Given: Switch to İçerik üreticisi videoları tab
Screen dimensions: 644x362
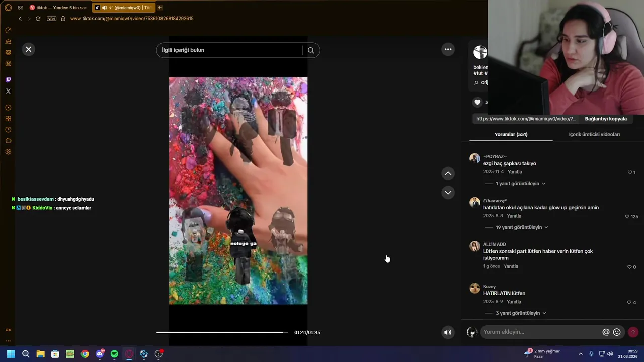Looking at the screenshot, I should 594,134.
